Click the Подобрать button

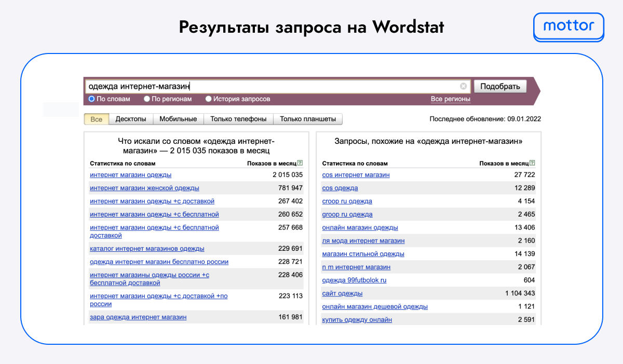point(500,86)
